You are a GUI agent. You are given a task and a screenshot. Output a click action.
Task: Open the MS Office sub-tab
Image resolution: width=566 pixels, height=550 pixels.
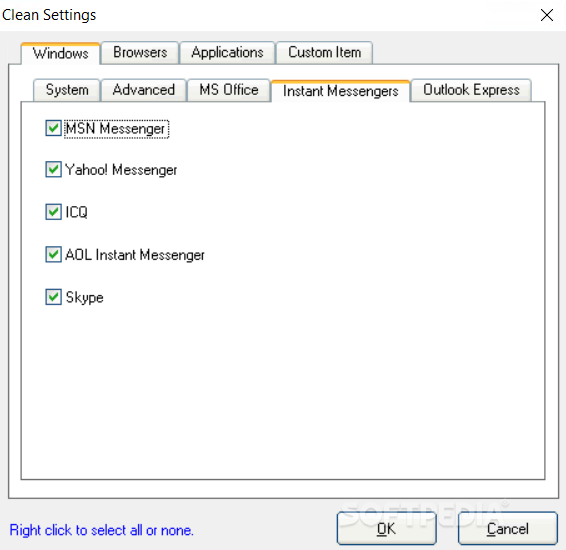[229, 90]
